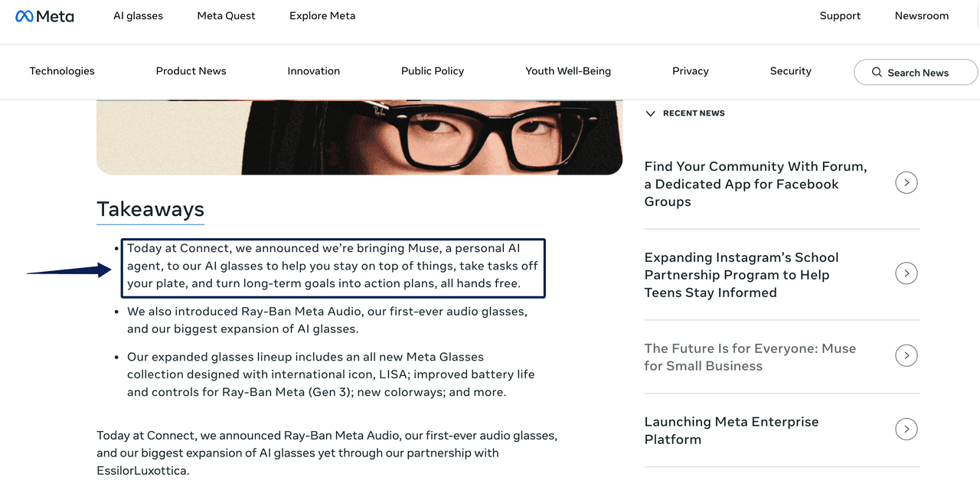Click the Takeaways heading
This screenshot has width=980, height=487.
[150, 209]
